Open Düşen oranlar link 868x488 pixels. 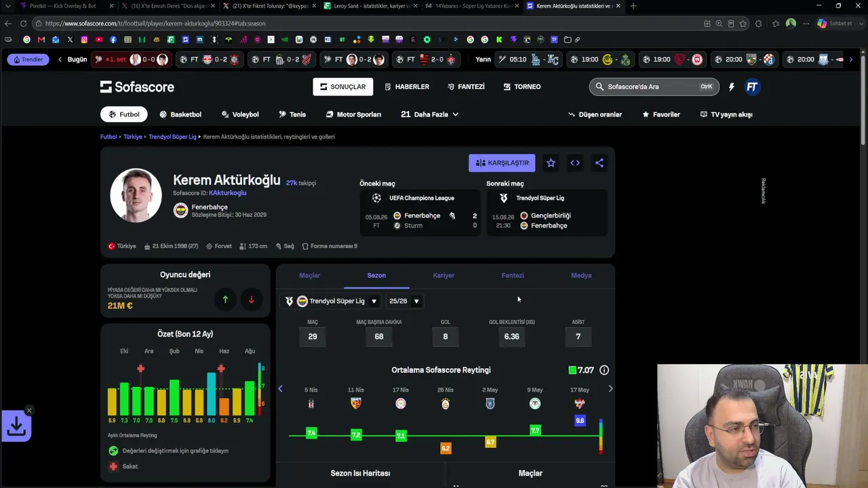595,115
